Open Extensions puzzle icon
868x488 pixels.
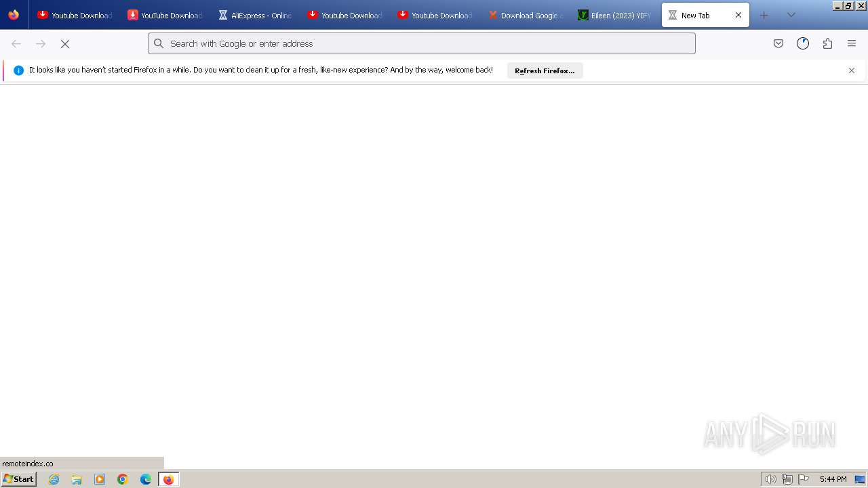pos(827,43)
